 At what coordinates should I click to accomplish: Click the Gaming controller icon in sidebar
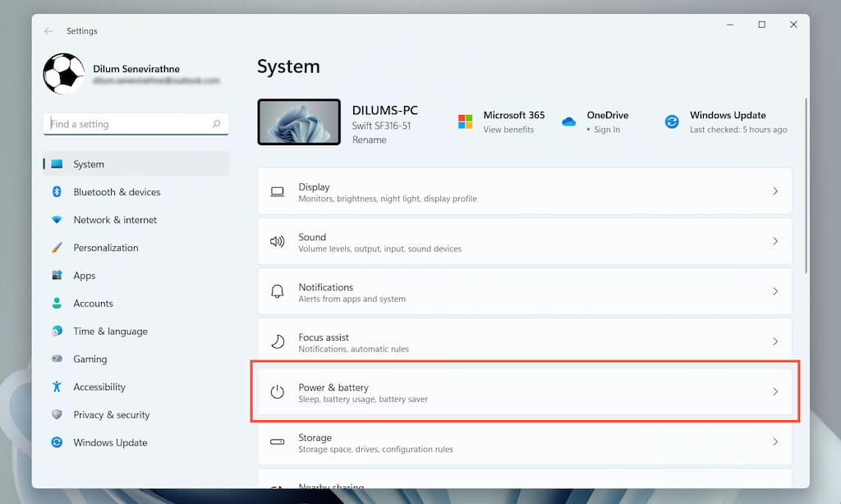(x=57, y=359)
